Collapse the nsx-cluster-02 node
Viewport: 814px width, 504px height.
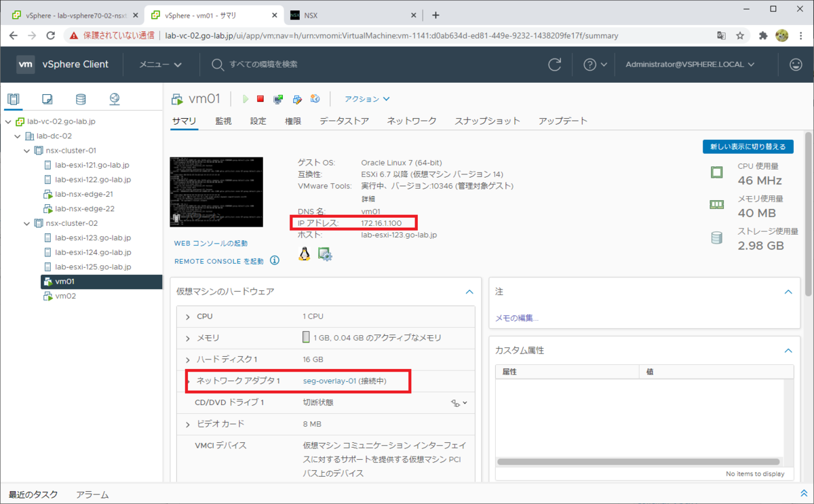(28, 223)
